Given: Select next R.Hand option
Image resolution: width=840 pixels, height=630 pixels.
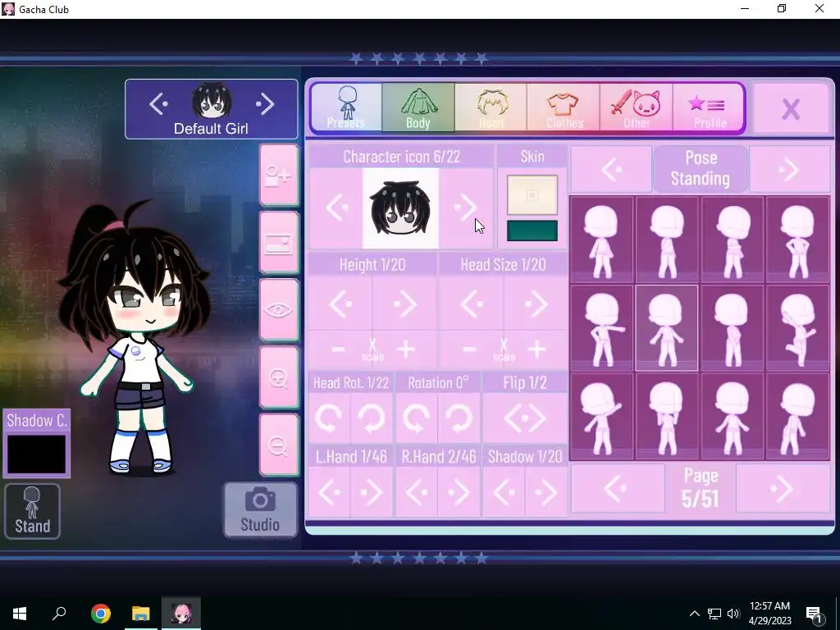Looking at the screenshot, I should coord(459,492).
